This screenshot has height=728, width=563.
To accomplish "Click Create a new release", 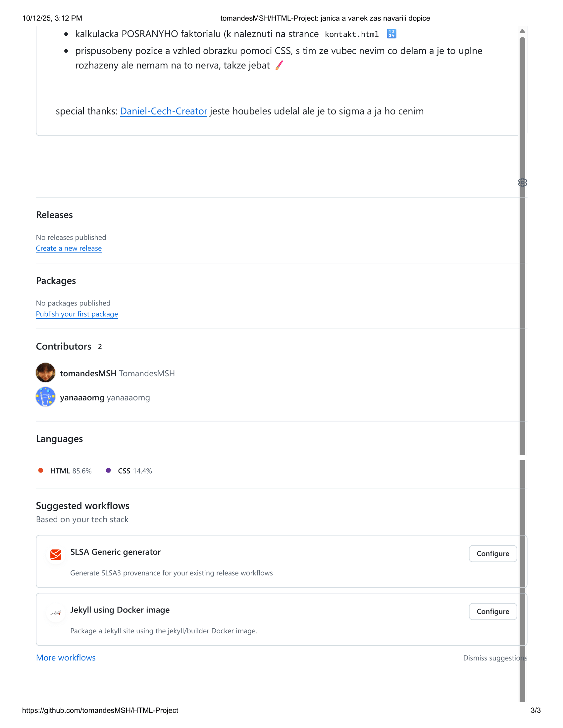I will [x=69, y=248].
